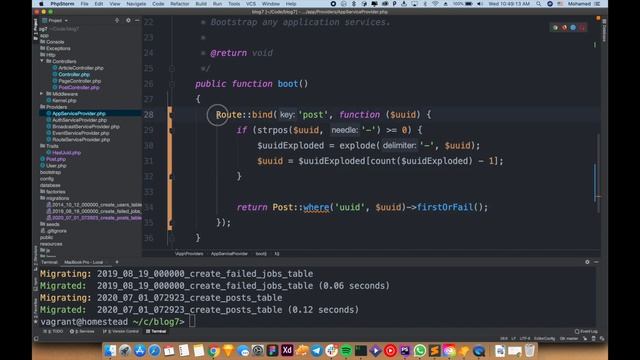
Task: Click the terminal command prompt input
Action: pyautogui.click(x=192, y=322)
